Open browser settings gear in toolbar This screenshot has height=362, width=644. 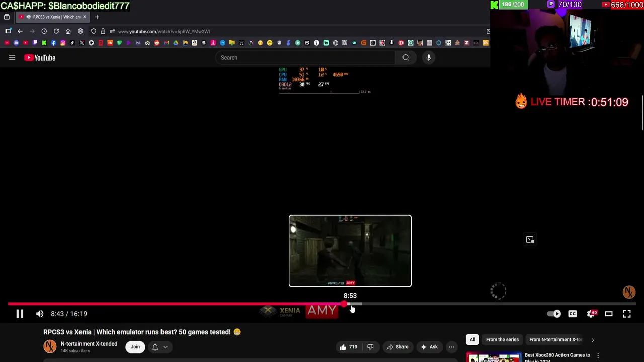pyautogui.click(x=80, y=31)
